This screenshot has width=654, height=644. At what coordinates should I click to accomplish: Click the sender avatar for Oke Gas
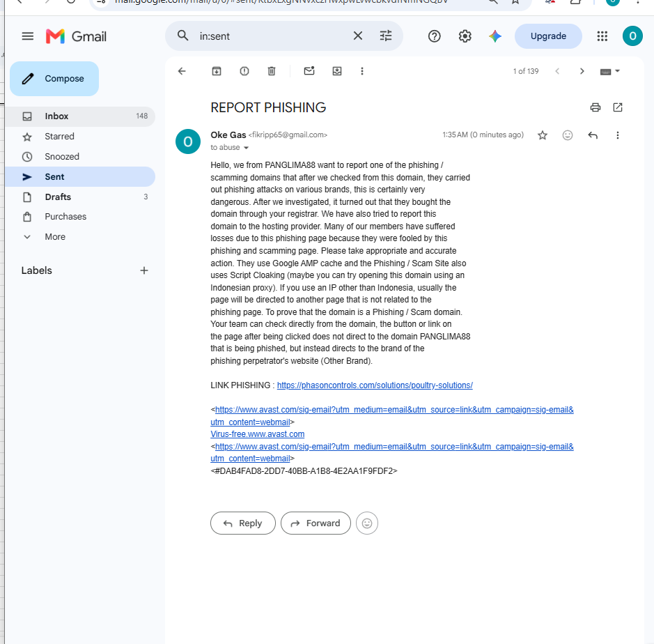coord(188,141)
